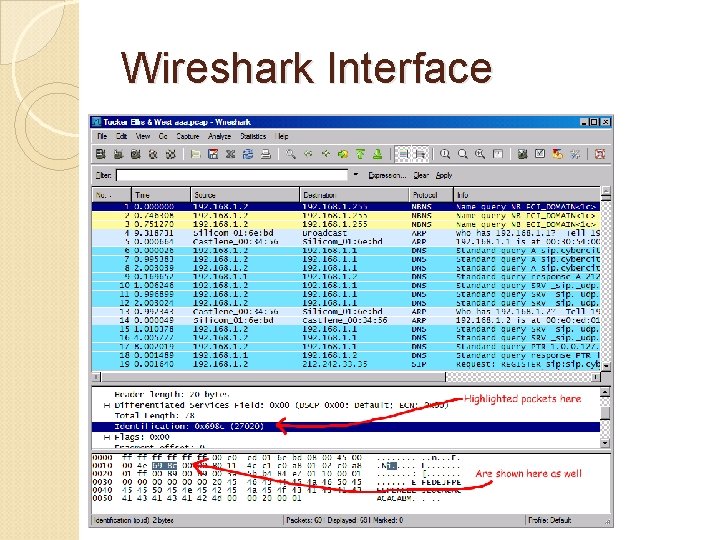720x540 pixels.
Task: Go forward in packet history
Action: [326, 154]
